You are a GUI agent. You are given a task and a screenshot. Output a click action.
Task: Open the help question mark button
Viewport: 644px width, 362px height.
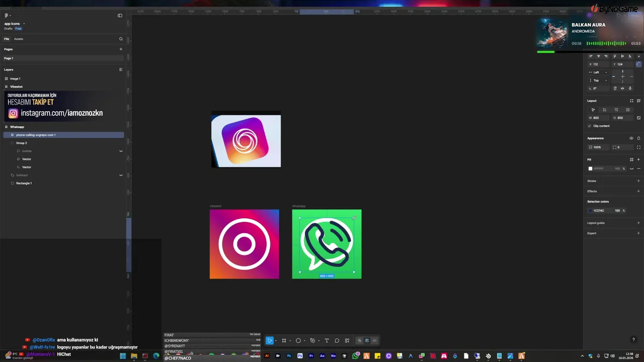633,340
